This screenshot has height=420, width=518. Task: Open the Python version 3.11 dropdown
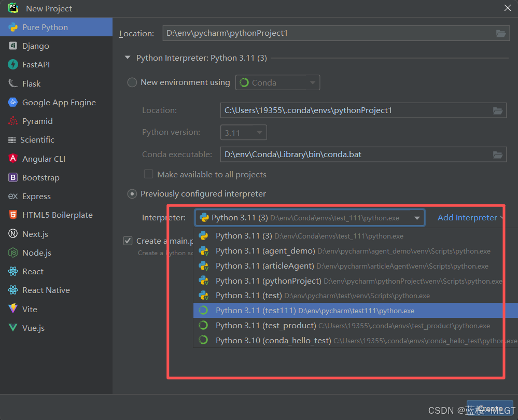[244, 133]
